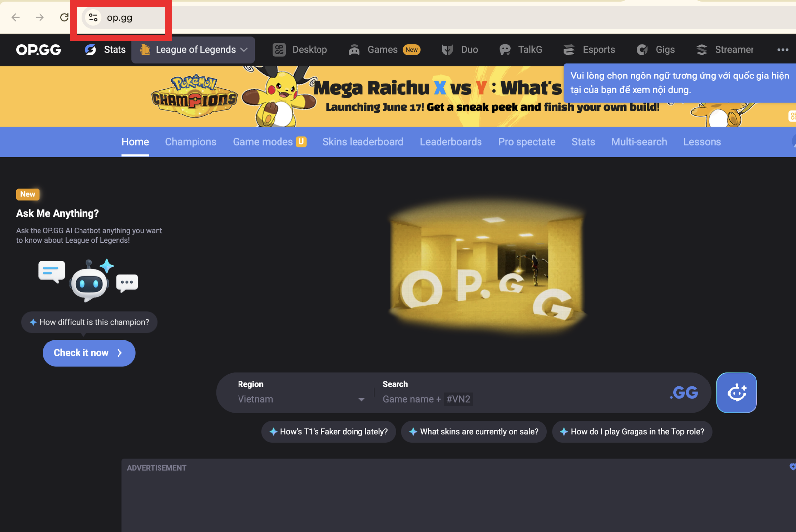
Task: Open Stats in the top navigation
Action: pos(106,50)
